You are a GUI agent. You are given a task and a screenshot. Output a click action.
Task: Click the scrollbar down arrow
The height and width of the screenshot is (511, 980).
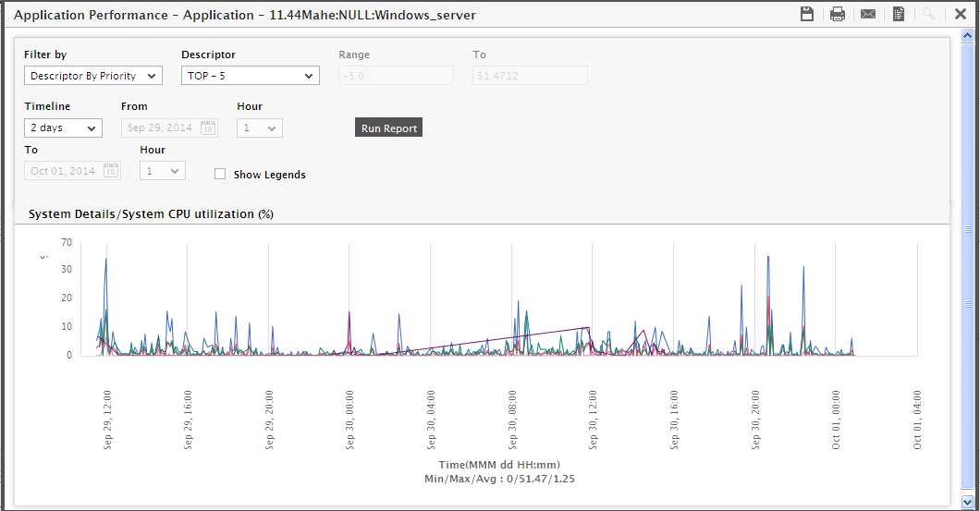pyautogui.click(x=967, y=502)
